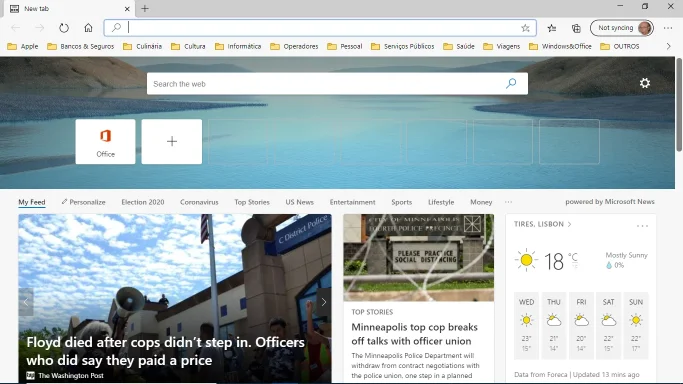Open the Collections icon

click(x=576, y=28)
